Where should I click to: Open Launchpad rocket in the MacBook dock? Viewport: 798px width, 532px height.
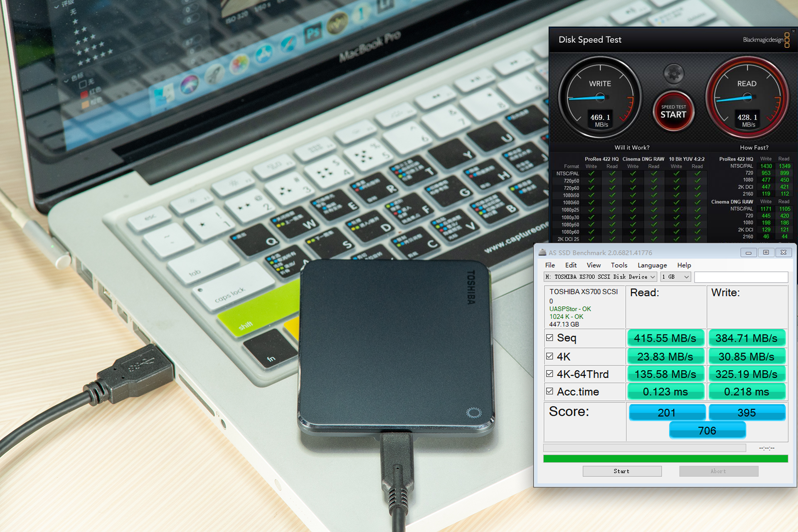(x=214, y=75)
